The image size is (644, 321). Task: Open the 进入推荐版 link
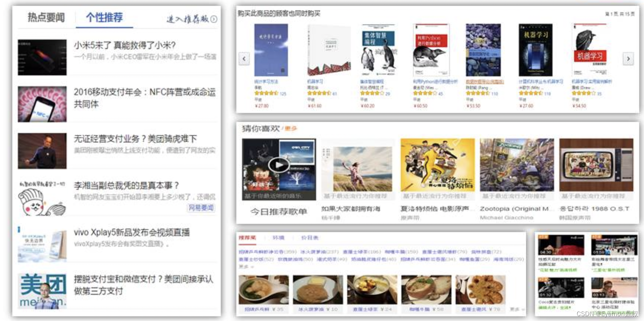pos(187,19)
